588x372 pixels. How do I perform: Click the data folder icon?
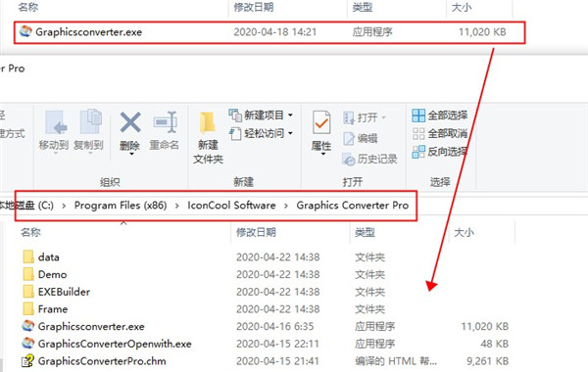[28, 257]
